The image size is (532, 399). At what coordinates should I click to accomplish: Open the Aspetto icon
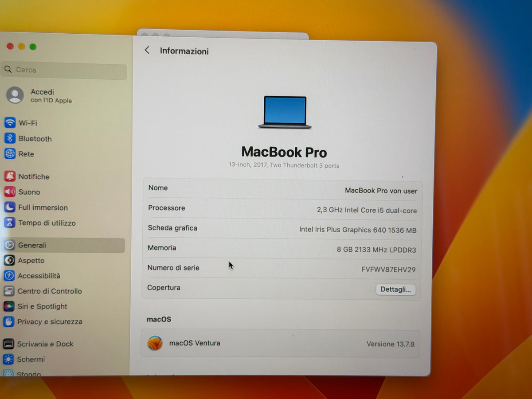coord(9,260)
